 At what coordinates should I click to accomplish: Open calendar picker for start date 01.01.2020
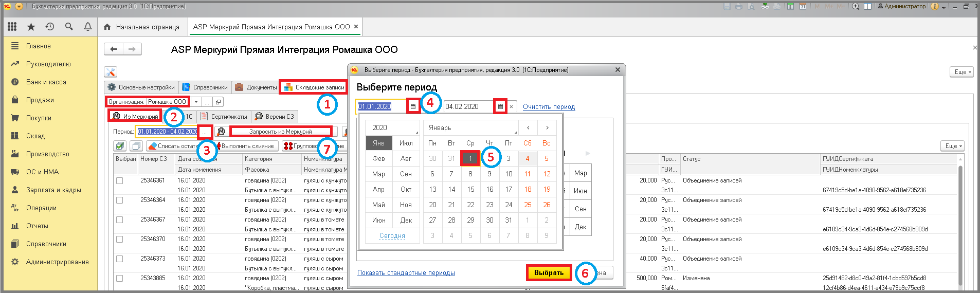tap(413, 106)
